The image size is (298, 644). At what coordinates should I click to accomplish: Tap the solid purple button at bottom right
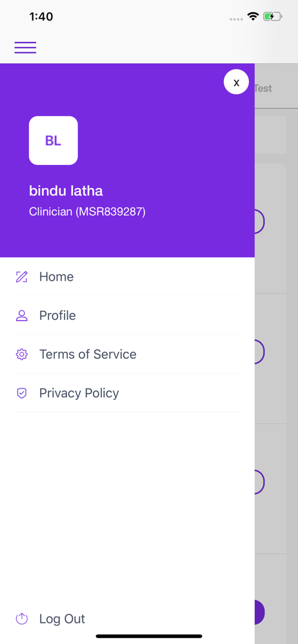[x=260, y=612]
